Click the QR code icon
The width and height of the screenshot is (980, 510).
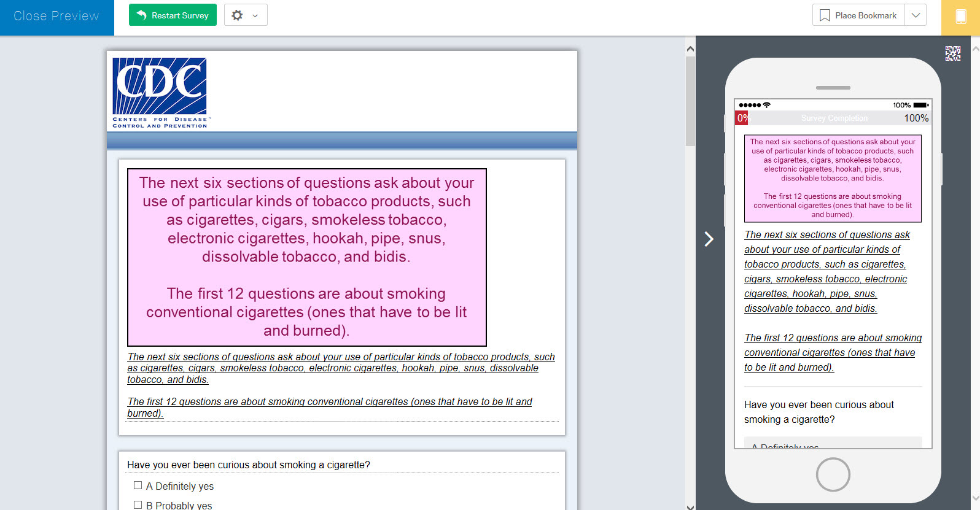click(x=952, y=53)
